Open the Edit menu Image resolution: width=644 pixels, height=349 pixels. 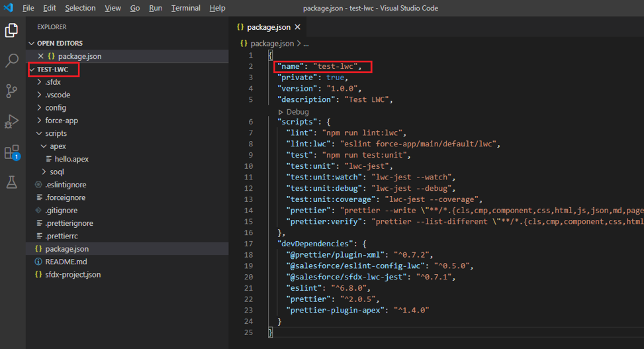pos(50,8)
